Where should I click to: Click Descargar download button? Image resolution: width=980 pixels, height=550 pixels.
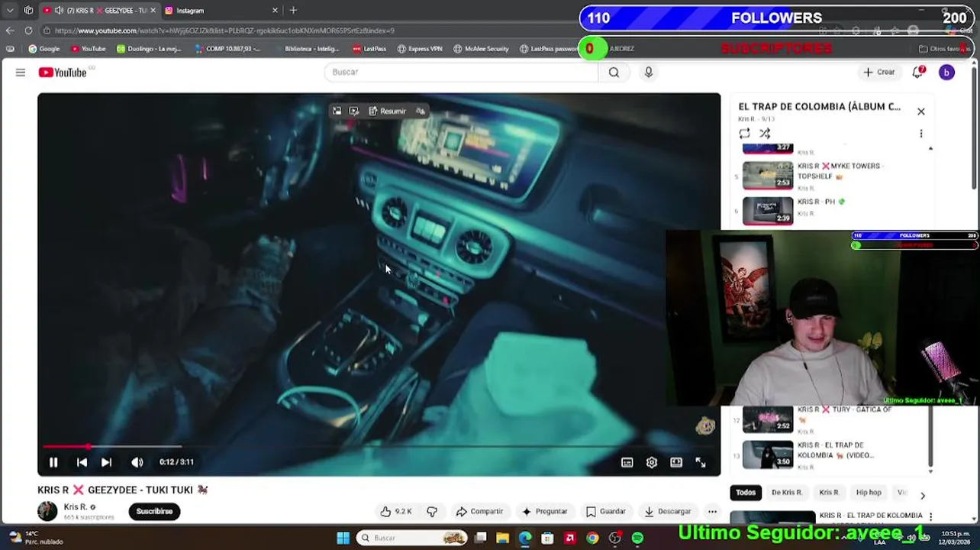[668, 511]
